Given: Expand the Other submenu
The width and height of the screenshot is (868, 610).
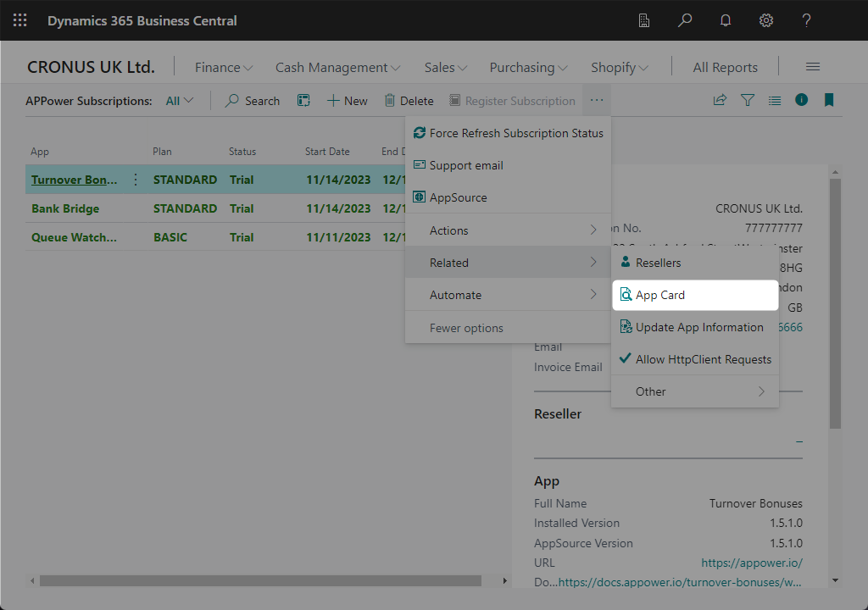Looking at the screenshot, I should point(694,391).
